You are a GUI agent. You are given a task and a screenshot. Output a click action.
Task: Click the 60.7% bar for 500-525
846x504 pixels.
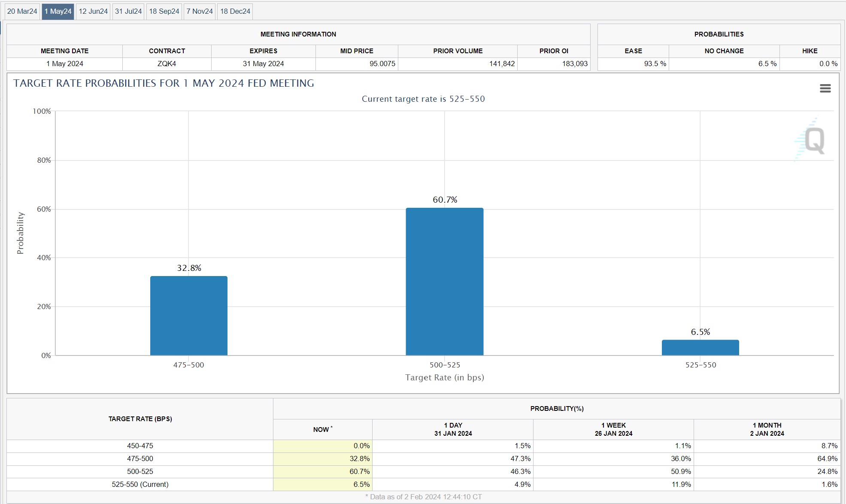click(445, 281)
